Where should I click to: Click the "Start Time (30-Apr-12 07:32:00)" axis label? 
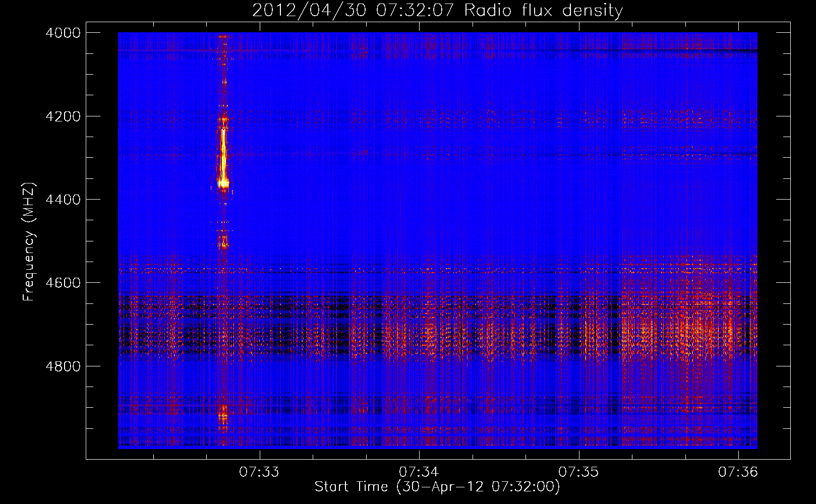click(x=437, y=487)
